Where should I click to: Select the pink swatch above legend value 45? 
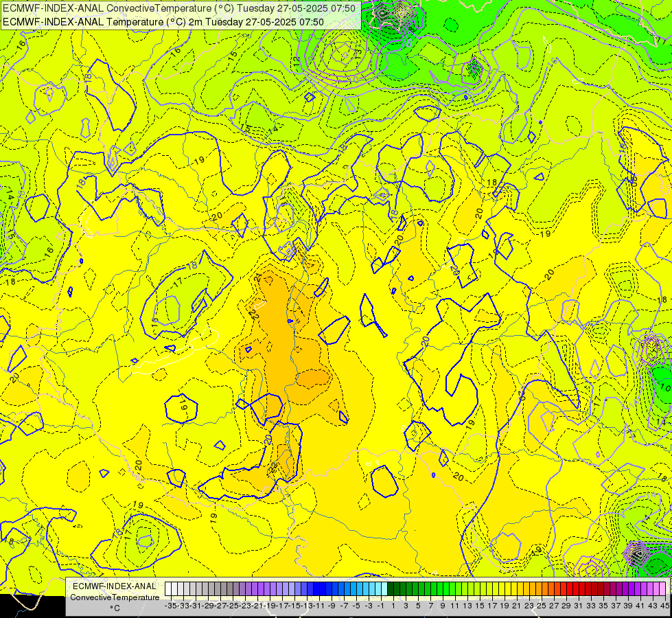(662, 588)
